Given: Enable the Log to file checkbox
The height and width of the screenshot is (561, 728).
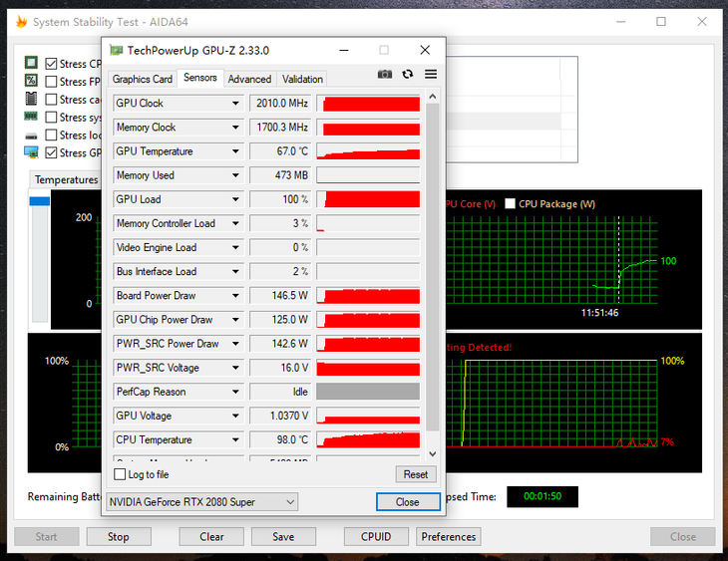Looking at the screenshot, I should point(121,475).
